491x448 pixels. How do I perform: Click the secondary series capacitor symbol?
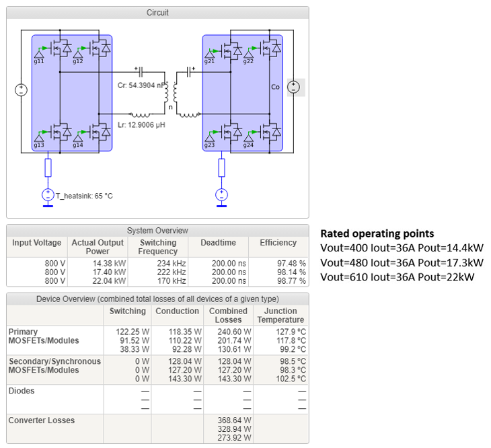[190, 72]
